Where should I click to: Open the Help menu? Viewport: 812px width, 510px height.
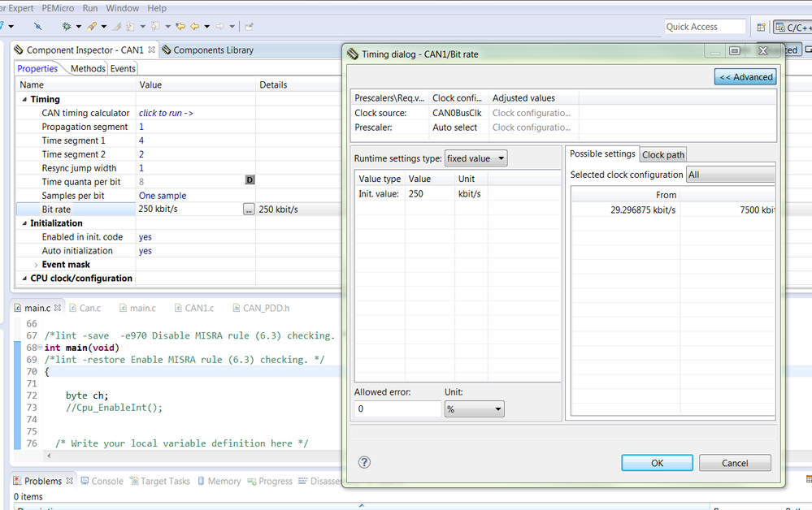click(x=157, y=8)
